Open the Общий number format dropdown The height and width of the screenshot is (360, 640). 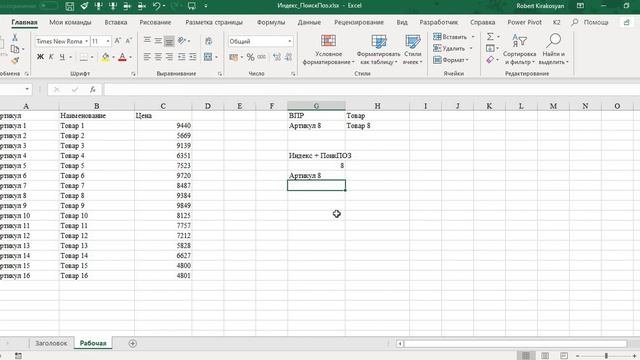[289, 41]
